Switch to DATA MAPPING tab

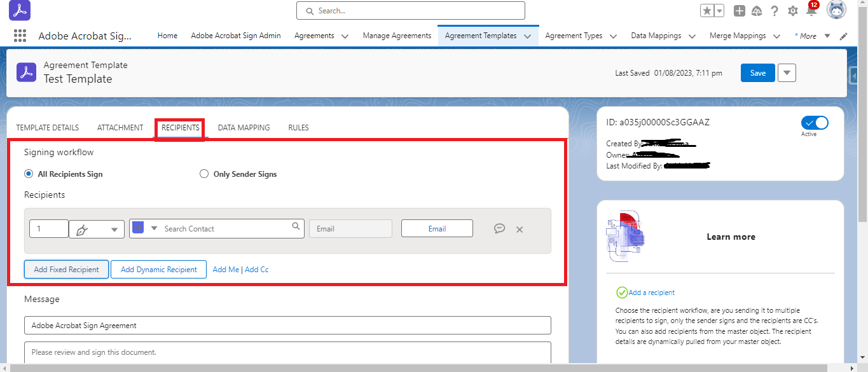pyautogui.click(x=244, y=128)
